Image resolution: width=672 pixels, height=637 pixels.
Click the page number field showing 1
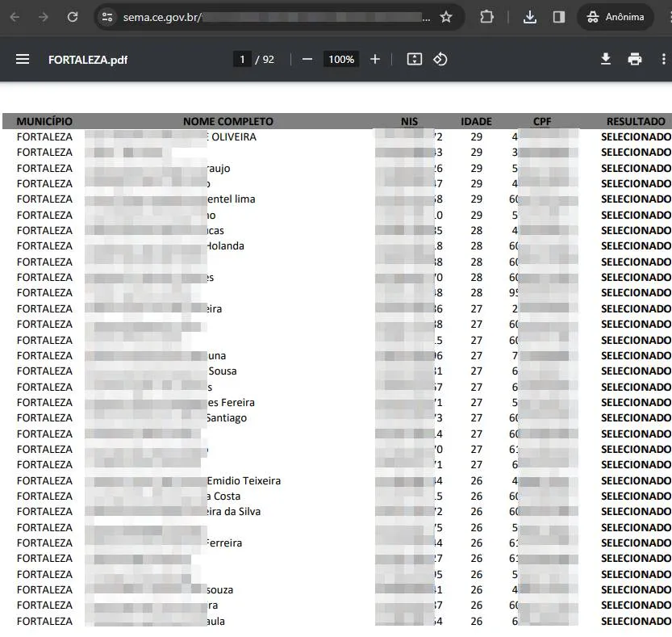point(242,59)
